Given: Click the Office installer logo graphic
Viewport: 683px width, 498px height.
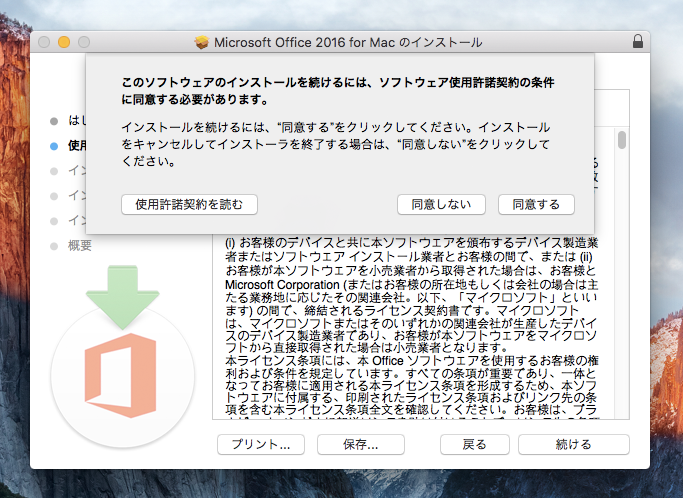Looking at the screenshot, I should click(x=121, y=376).
